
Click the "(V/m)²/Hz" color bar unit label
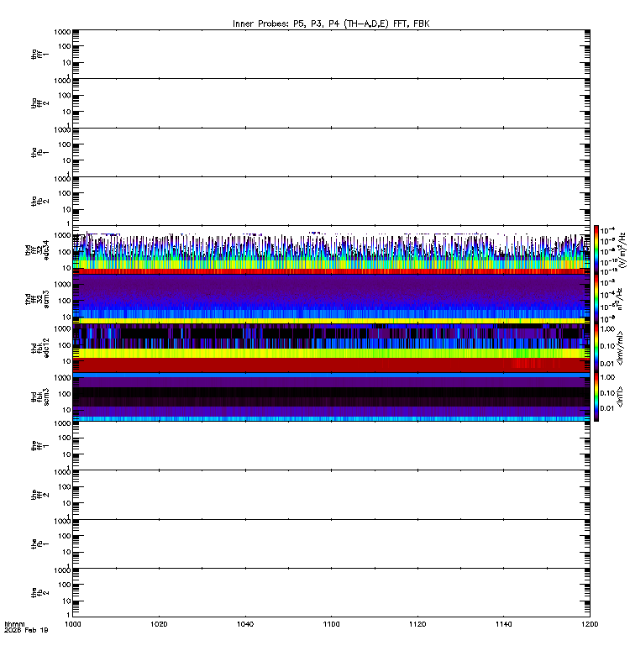click(x=623, y=250)
